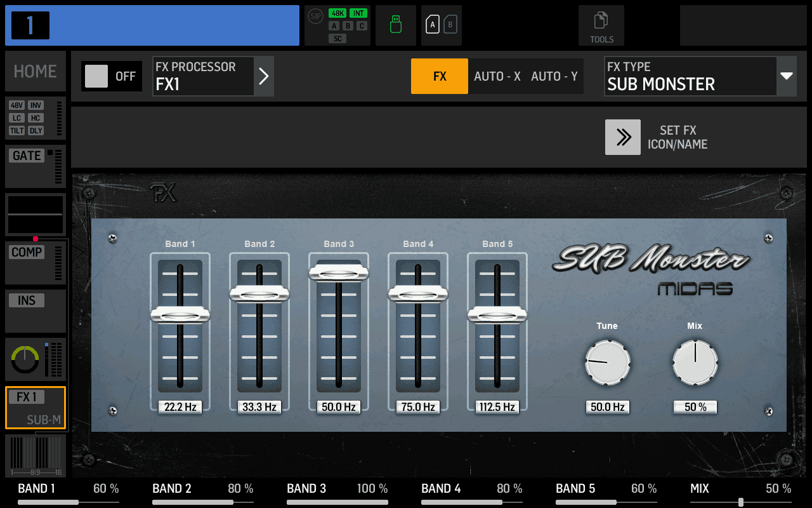Click the Mix knob
Image resolution: width=812 pixels, height=508 pixels.
click(x=695, y=362)
